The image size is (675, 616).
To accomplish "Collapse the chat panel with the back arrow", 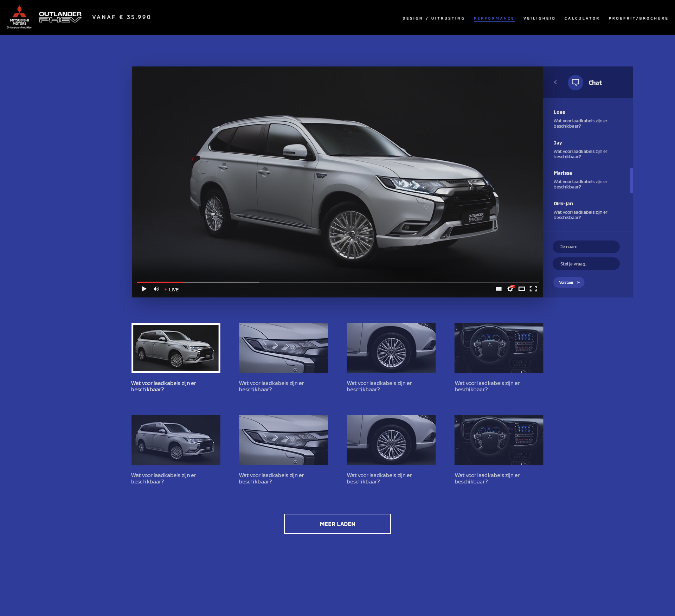I will 555,82.
